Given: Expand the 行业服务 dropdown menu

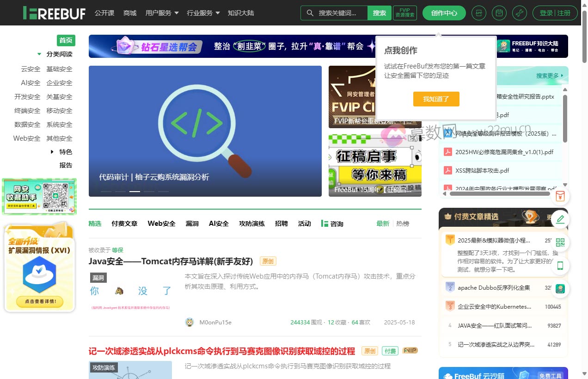Looking at the screenshot, I should click(203, 13).
